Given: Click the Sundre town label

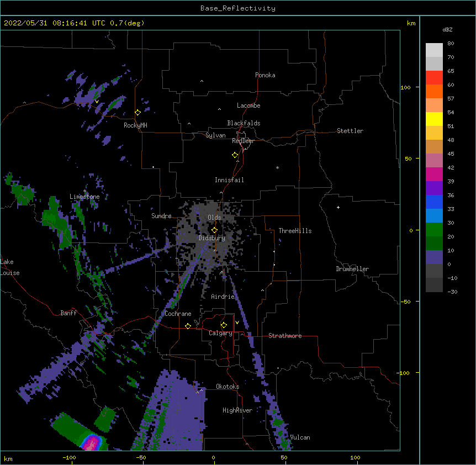Looking at the screenshot, I should pos(161,216).
